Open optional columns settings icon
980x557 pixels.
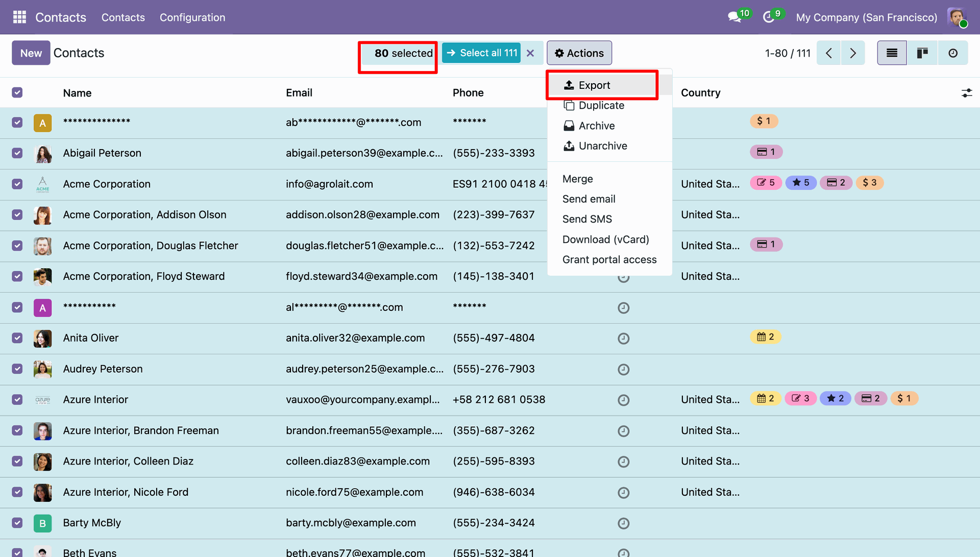tap(967, 93)
